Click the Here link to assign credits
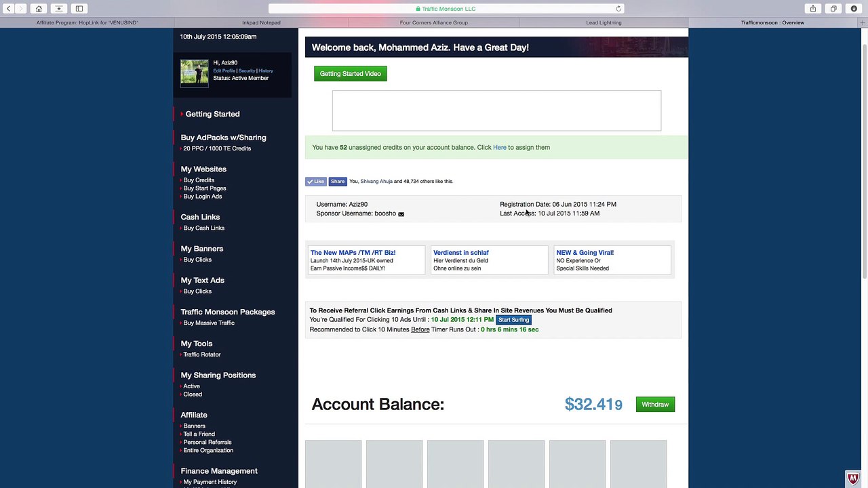 [500, 147]
